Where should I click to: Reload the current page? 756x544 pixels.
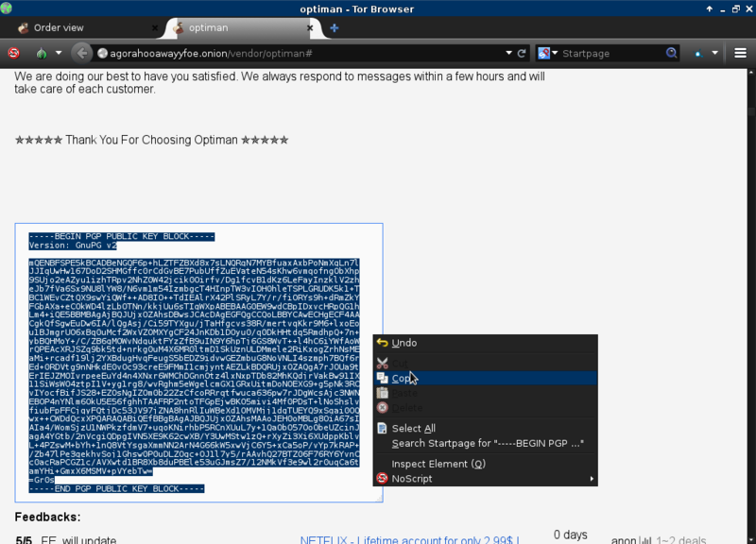click(x=521, y=53)
